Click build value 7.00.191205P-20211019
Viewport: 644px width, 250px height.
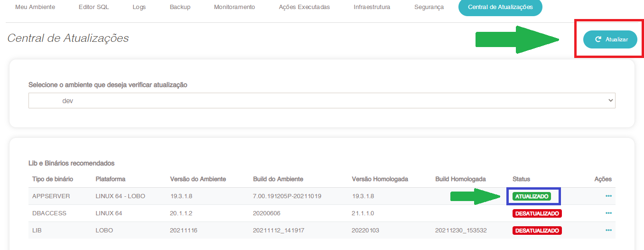[x=288, y=196]
